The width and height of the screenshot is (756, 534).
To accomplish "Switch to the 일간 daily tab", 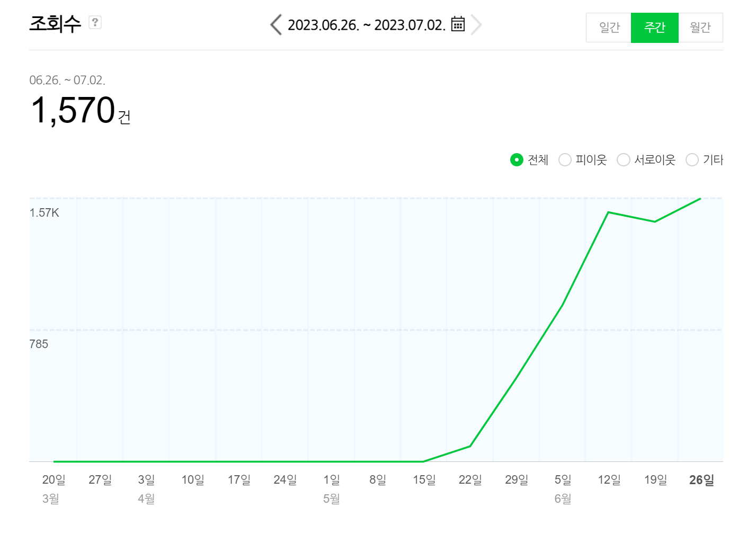I will (609, 28).
